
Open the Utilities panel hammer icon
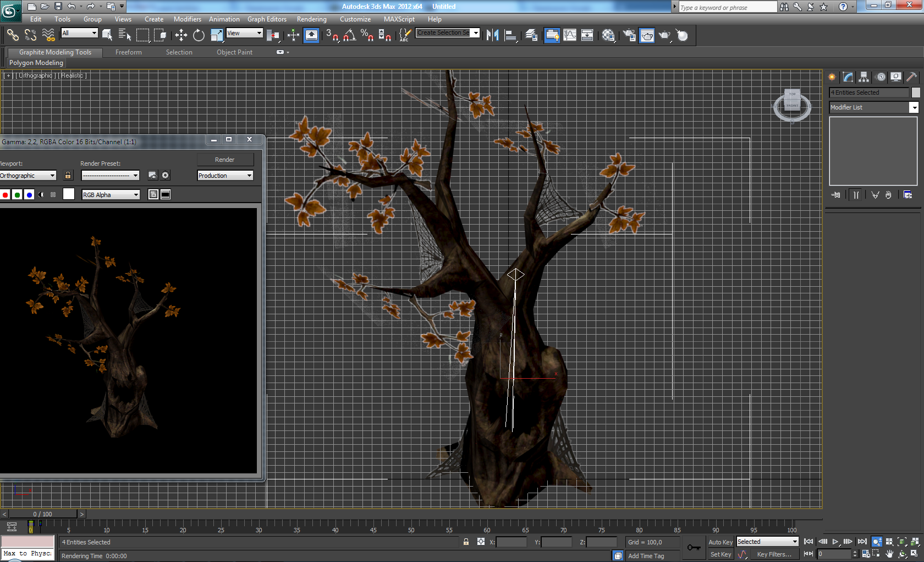[911, 77]
